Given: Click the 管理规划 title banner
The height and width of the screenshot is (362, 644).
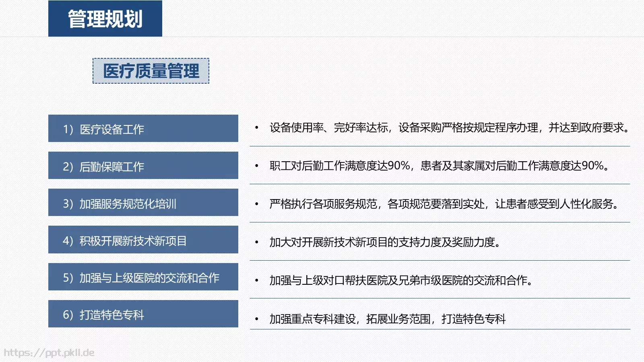Looking at the screenshot, I should tap(105, 19).
